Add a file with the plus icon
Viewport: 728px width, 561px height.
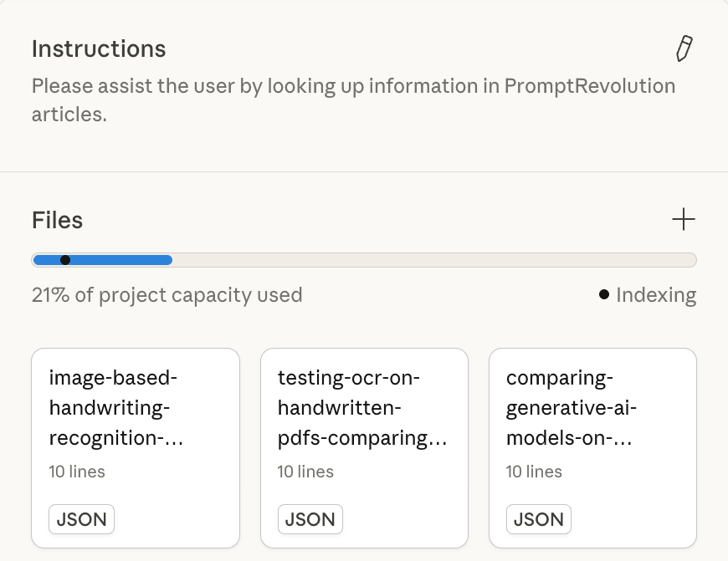684,220
